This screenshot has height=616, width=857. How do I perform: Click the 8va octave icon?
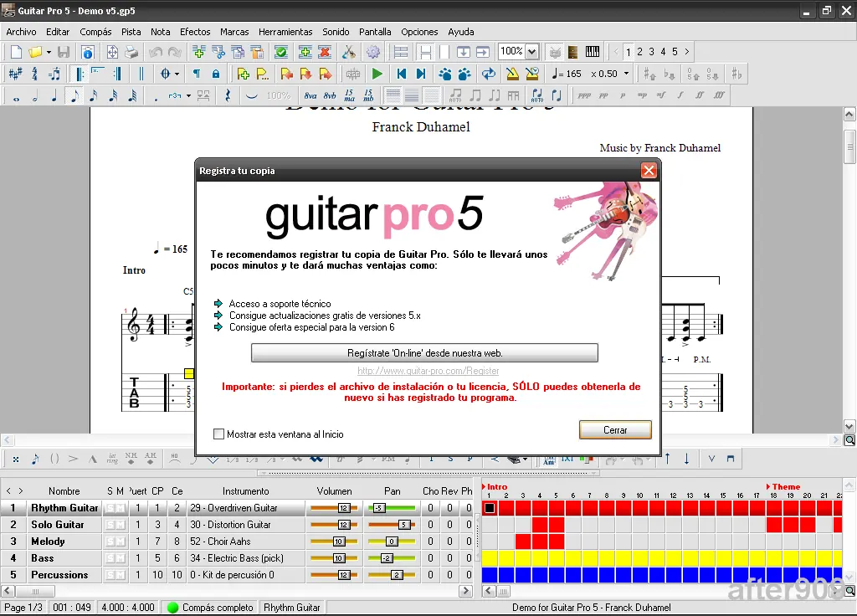310,95
